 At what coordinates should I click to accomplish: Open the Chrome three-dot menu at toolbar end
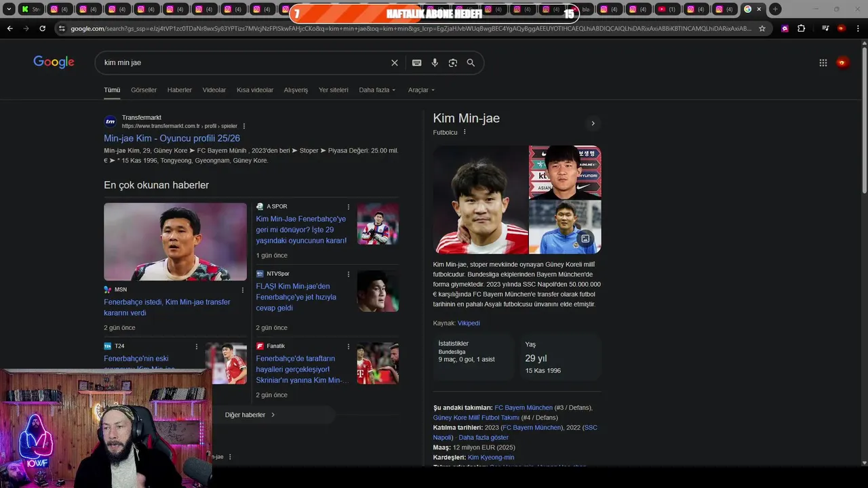tap(858, 28)
